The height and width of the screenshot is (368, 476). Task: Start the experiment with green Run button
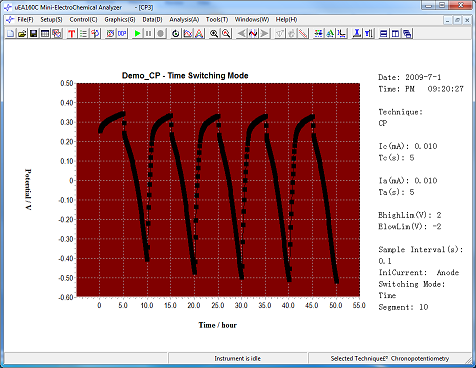[137, 33]
